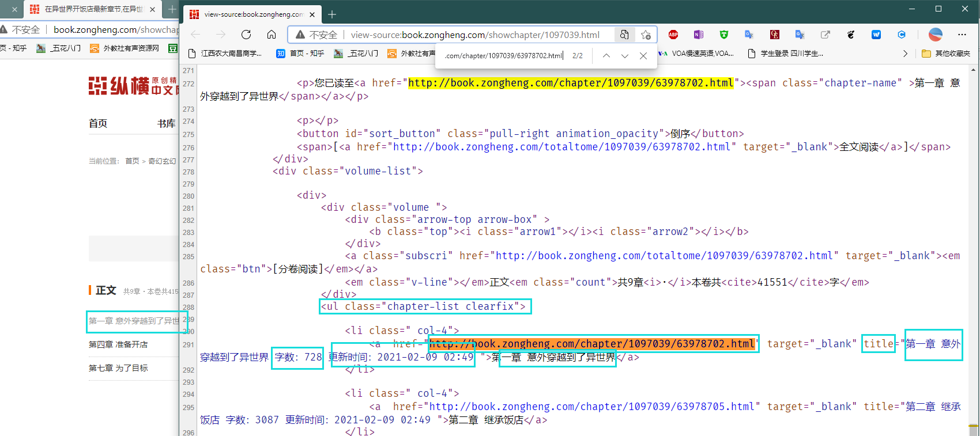The width and height of the screenshot is (980, 436).
Task: Open 书库 nav item on Zongheng page
Action: point(167,123)
